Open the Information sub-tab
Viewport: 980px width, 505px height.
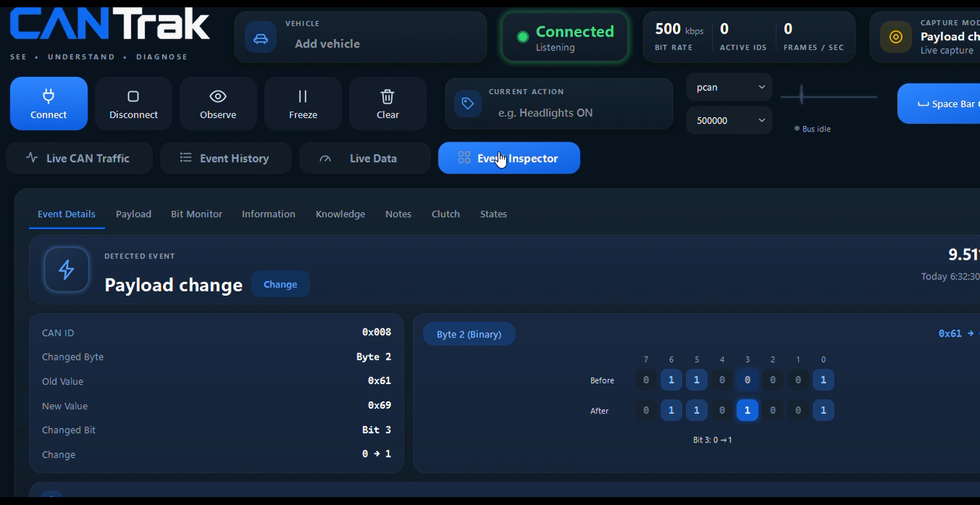(268, 214)
